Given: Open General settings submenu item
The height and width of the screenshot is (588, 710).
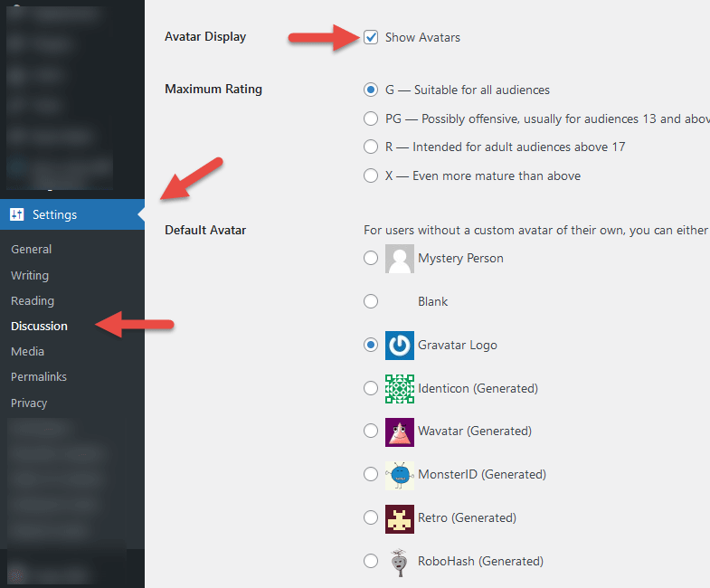Looking at the screenshot, I should coord(32,249).
